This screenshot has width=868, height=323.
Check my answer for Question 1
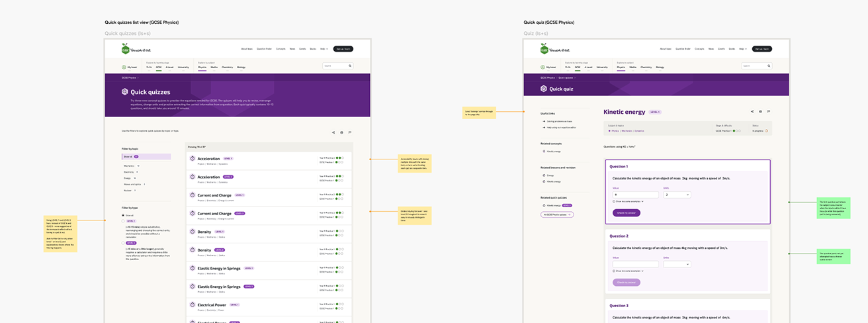[627, 213]
